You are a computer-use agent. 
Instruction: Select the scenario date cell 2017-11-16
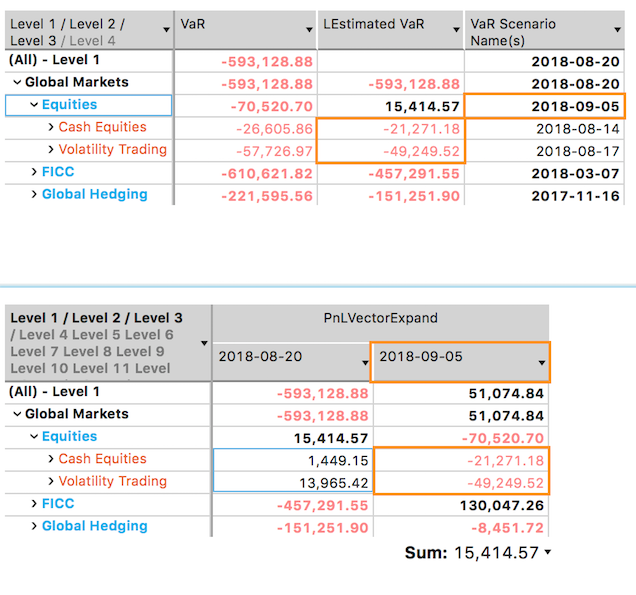[575, 195]
